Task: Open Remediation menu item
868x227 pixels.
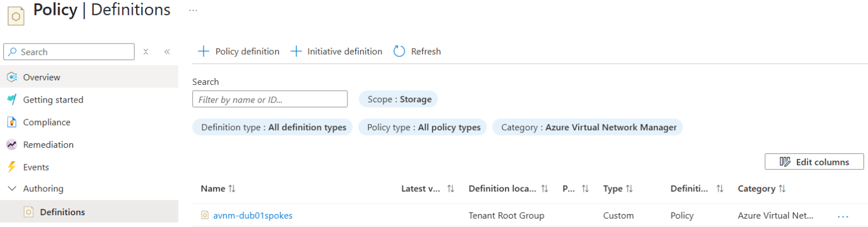Action: click(x=89, y=145)
